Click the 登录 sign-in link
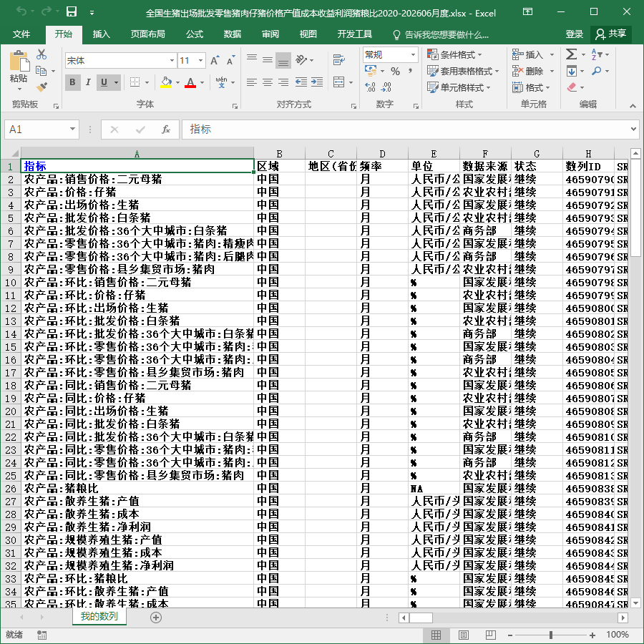 click(x=574, y=34)
